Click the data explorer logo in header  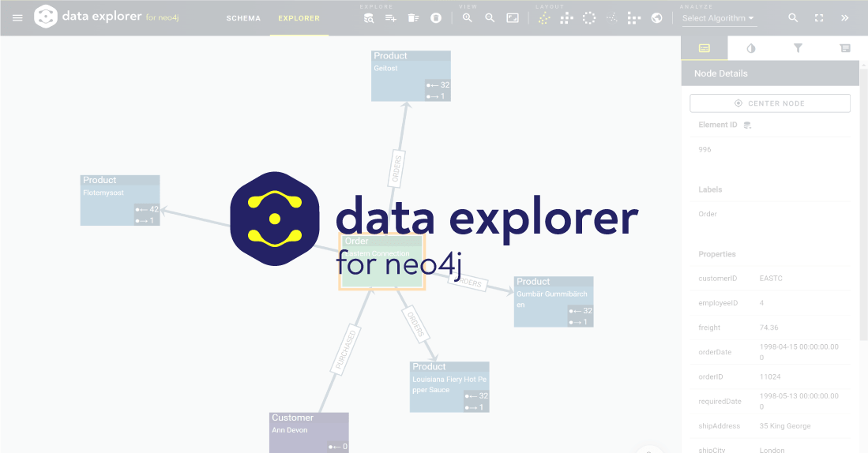[107, 17]
